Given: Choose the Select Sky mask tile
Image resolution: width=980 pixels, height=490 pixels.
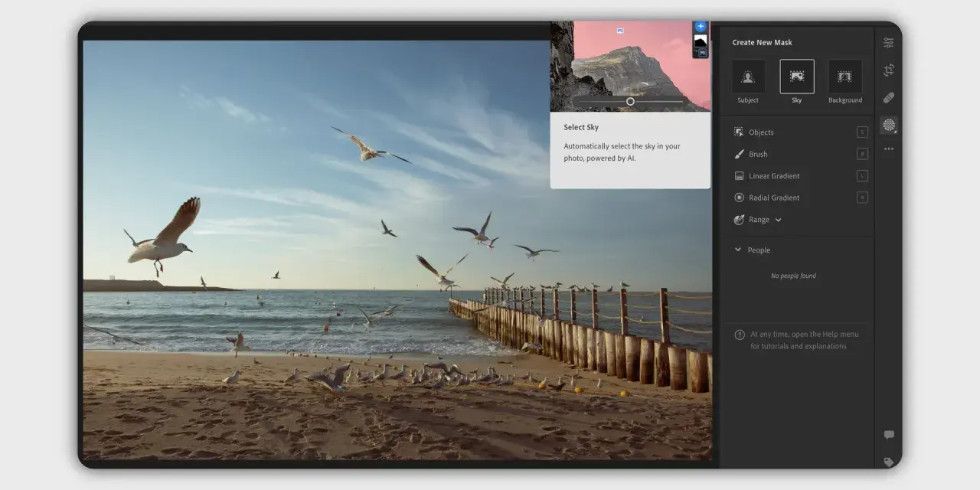Looking at the screenshot, I should 797,77.
